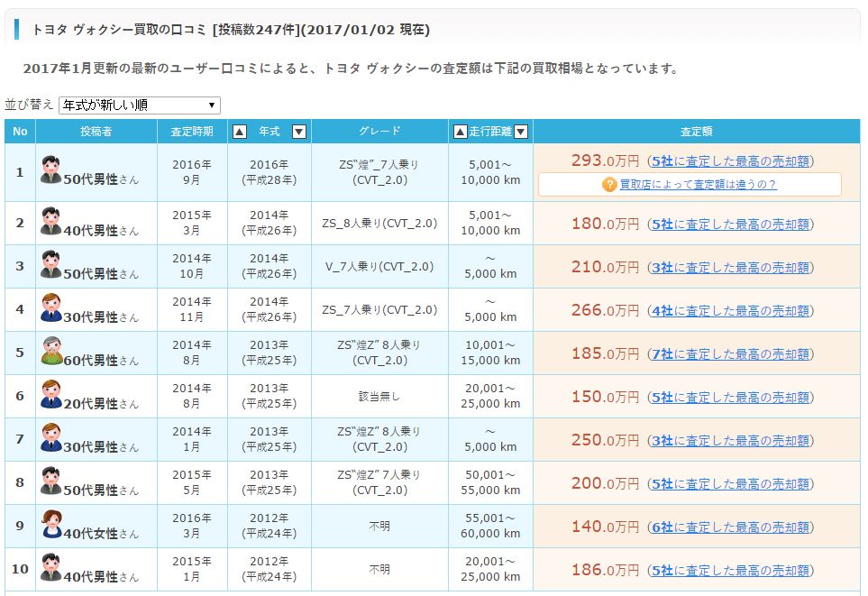The image size is (868, 596).
Task: Click the 年式 header label
Action: point(270,132)
